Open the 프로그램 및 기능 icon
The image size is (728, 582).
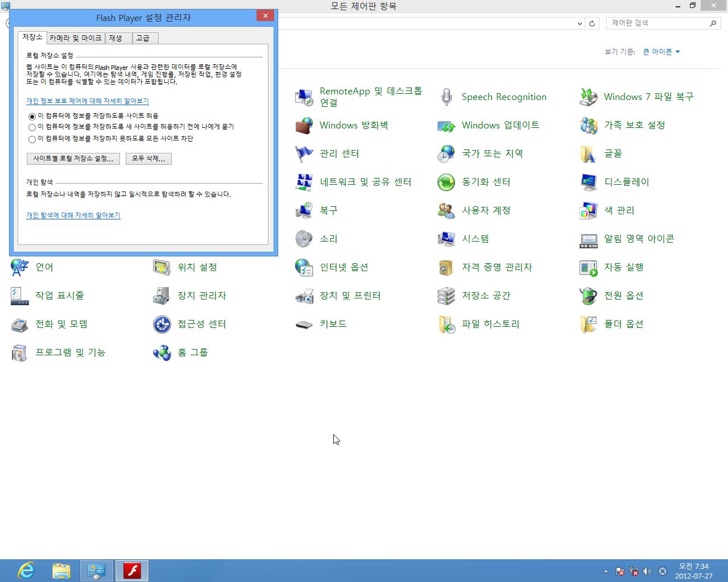20,352
